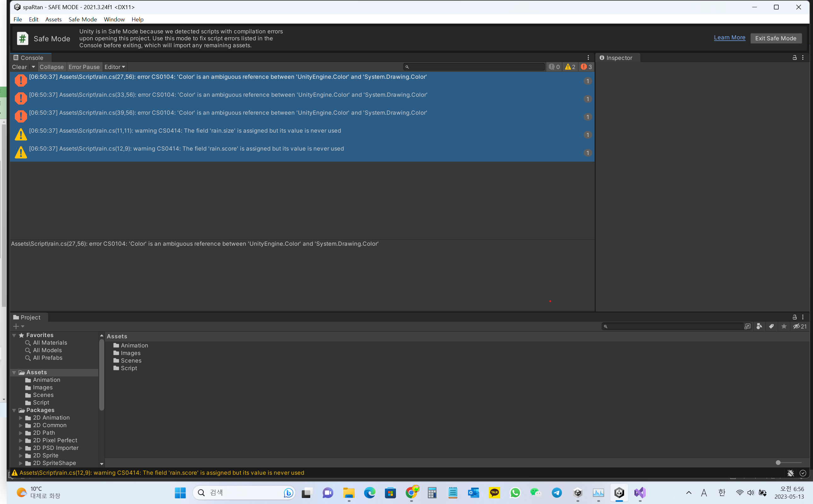Select the Script folder in the tree

coord(37,403)
